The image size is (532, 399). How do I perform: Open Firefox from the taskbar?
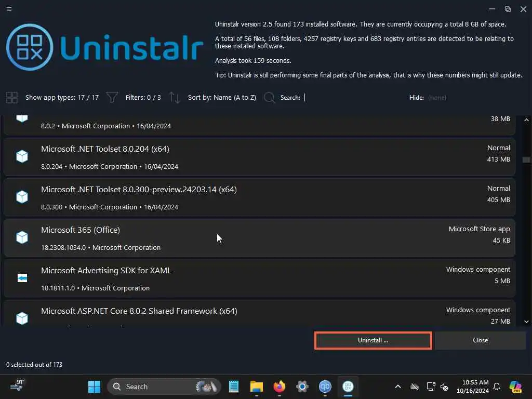(x=279, y=387)
